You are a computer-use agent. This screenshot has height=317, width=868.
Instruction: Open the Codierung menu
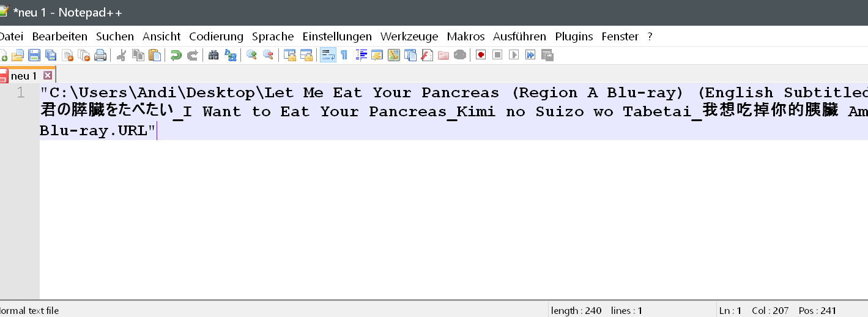click(216, 37)
